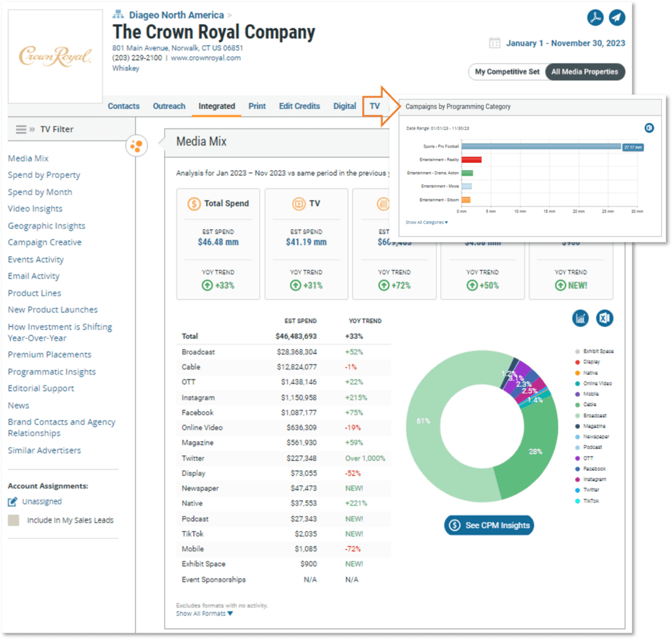The width and height of the screenshot is (672, 639).
Task: Expand Show All Formats
Action: [205, 613]
